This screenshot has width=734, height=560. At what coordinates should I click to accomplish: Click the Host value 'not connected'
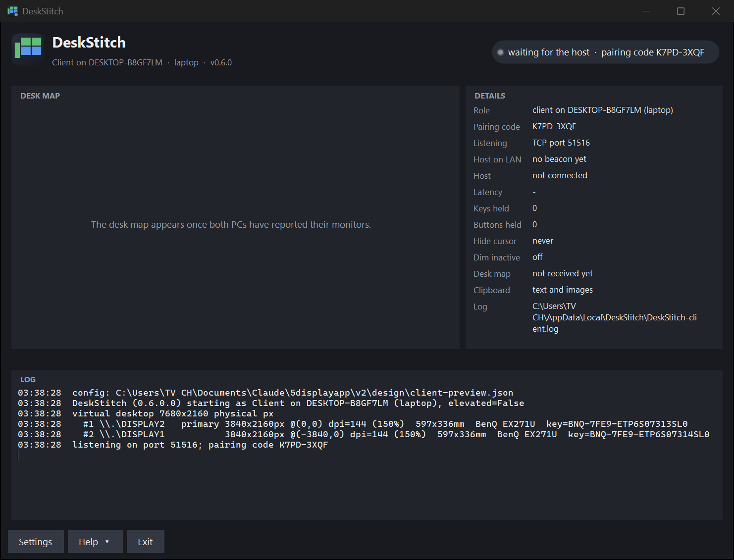[x=560, y=175]
